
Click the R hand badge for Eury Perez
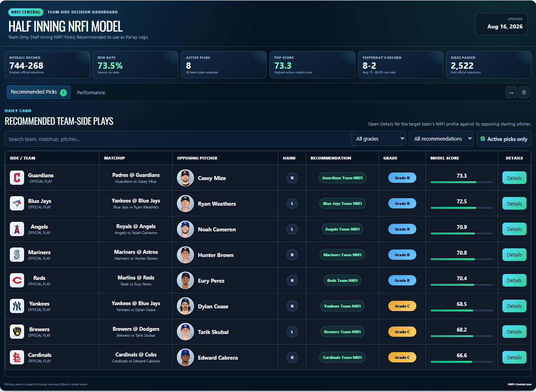pos(292,281)
